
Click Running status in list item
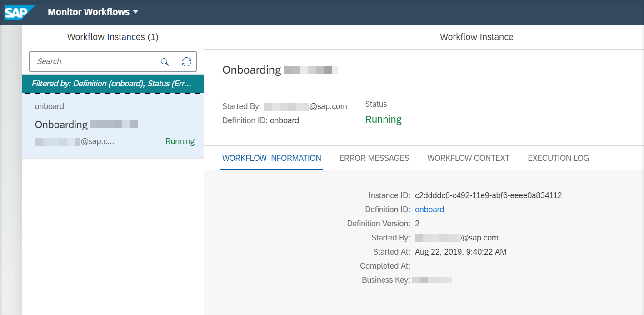pyautogui.click(x=180, y=141)
